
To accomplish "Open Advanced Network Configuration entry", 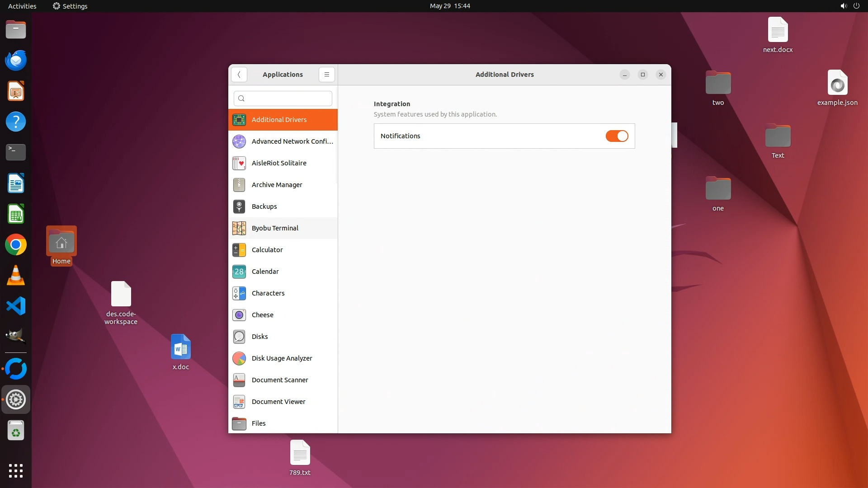I will (x=292, y=141).
